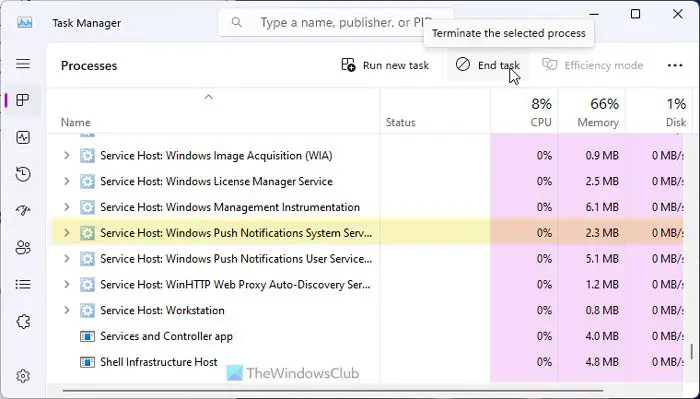The image size is (700, 399).
Task: Click the search magnifier icon
Action: coord(237,22)
